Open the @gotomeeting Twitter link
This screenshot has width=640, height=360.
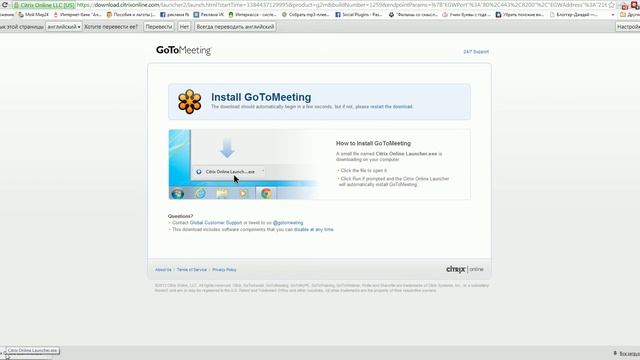pos(288,223)
